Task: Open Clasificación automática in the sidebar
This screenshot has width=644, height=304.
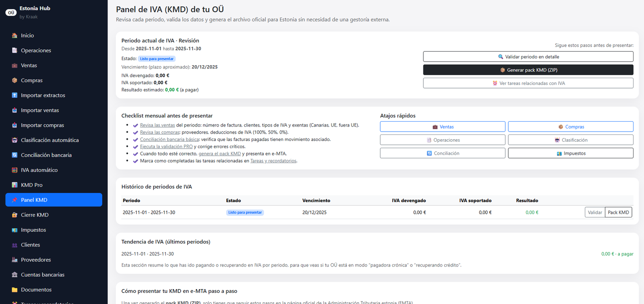Action: 50,140
